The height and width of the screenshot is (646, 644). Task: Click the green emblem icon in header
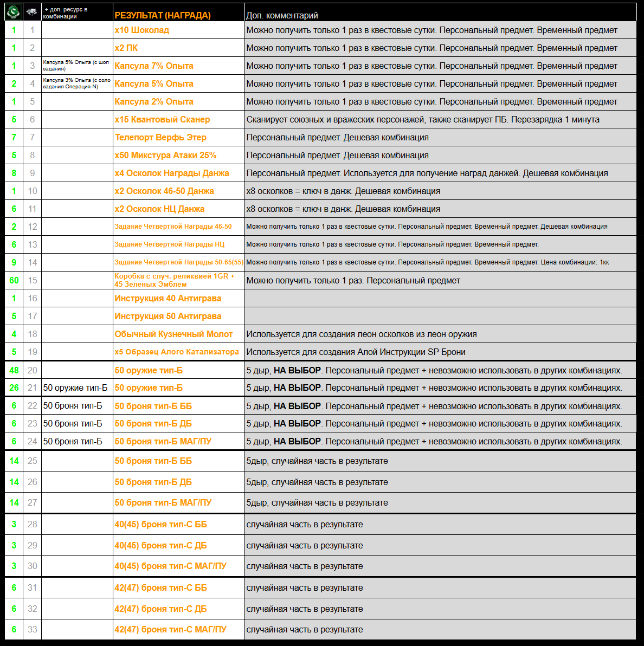coord(14,11)
